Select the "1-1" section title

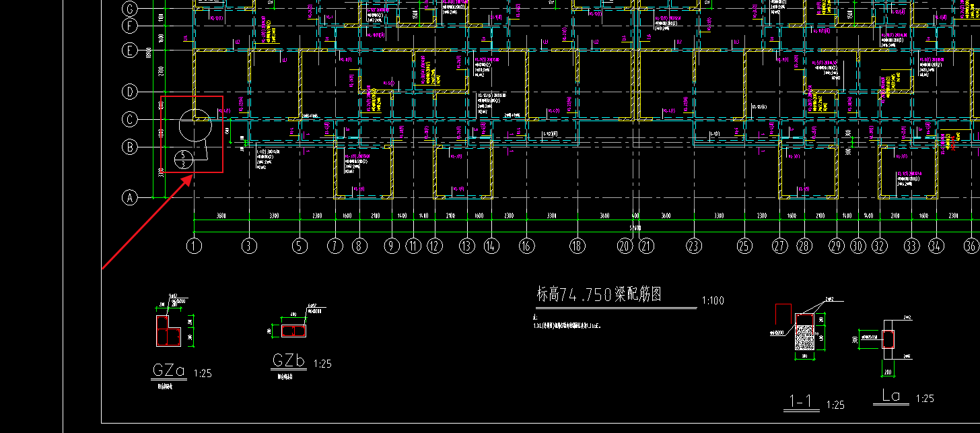tap(802, 401)
